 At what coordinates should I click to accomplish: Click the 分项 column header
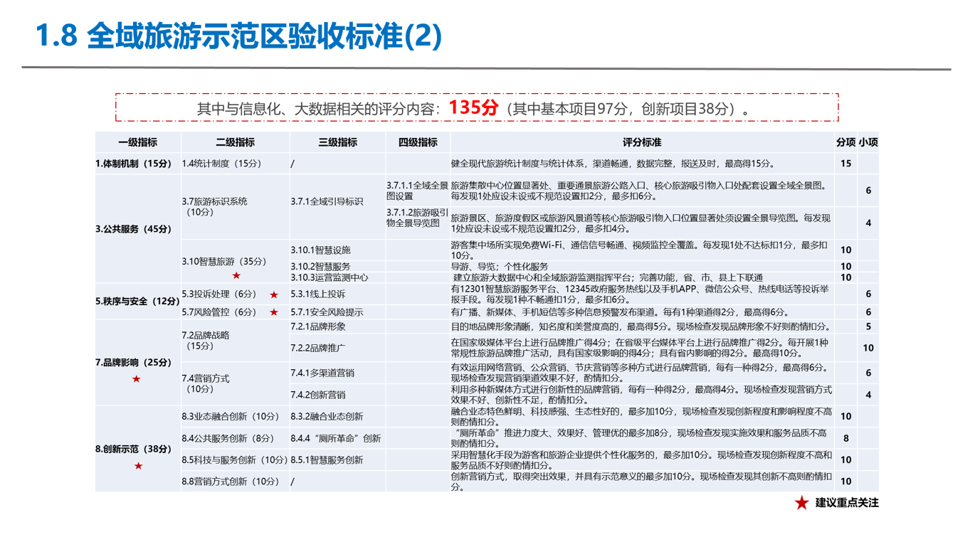[845, 142]
